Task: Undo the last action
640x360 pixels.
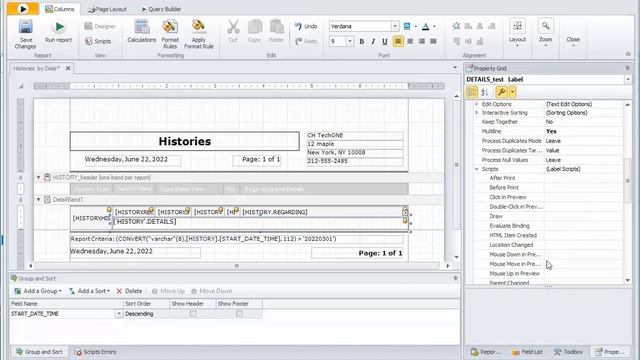Action: [x=306, y=27]
